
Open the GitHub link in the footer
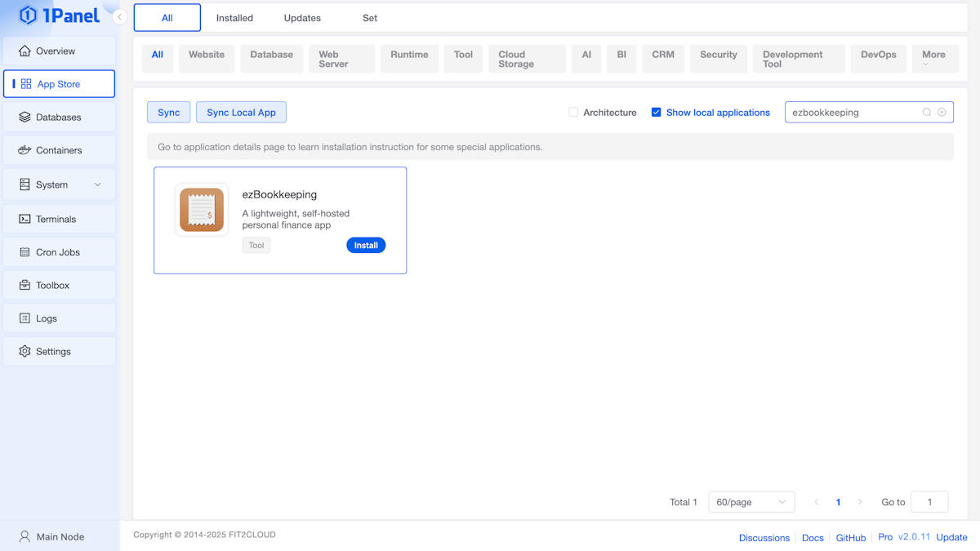click(850, 537)
